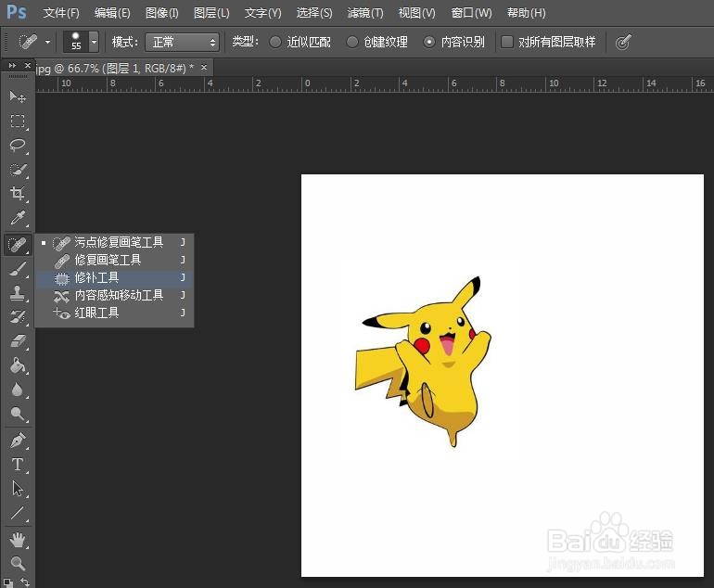Select the 创建纹理 radio option
Image resolution: width=714 pixels, height=588 pixels.
pos(352,42)
